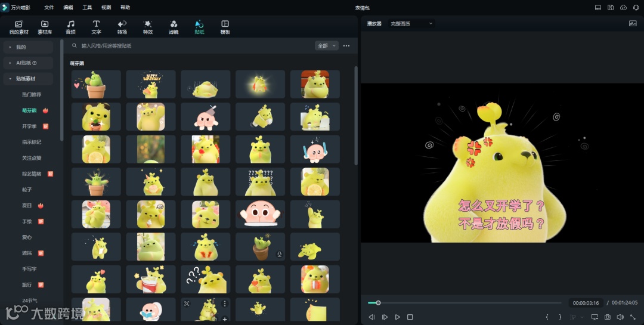Select the 开学季 category
This screenshot has height=325, width=644.
click(x=29, y=126)
